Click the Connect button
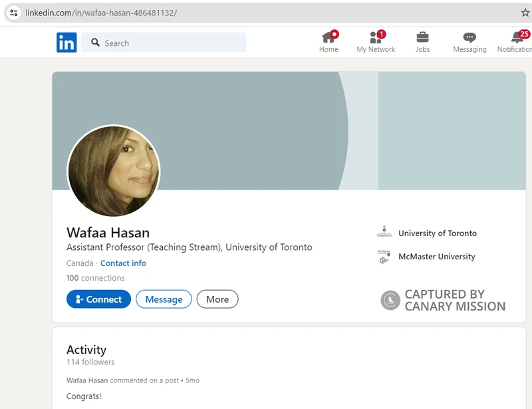Screen dimensions: 532x409 tap(98, 299)
